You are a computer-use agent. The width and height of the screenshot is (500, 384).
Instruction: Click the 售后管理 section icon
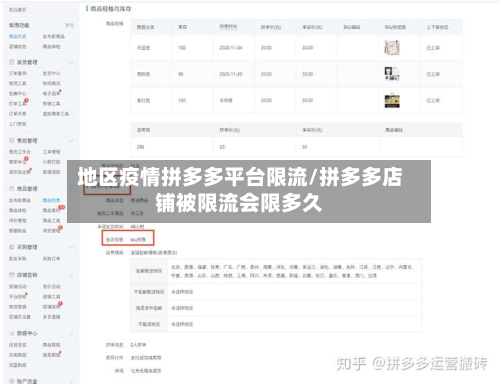click(12, 140)
